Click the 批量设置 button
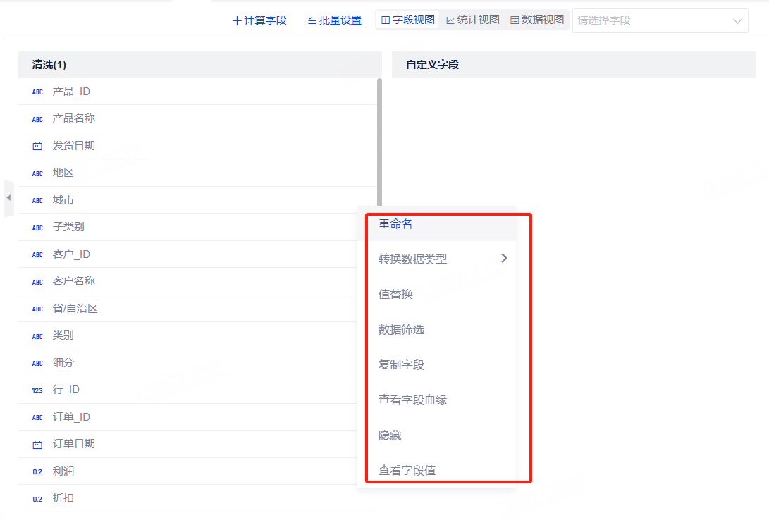This screenshot has width=769, height=532. click(335, 20)
